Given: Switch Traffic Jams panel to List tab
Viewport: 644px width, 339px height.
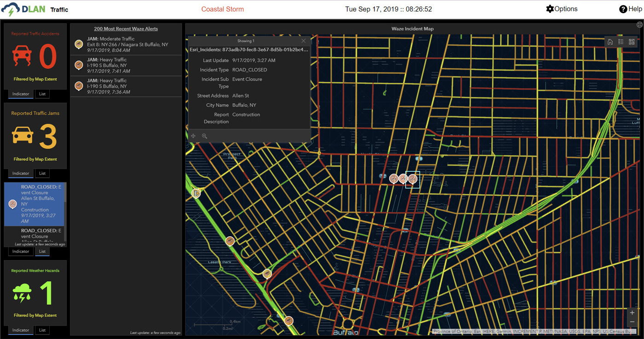Looking at the screenshot, I should point(42,174).
